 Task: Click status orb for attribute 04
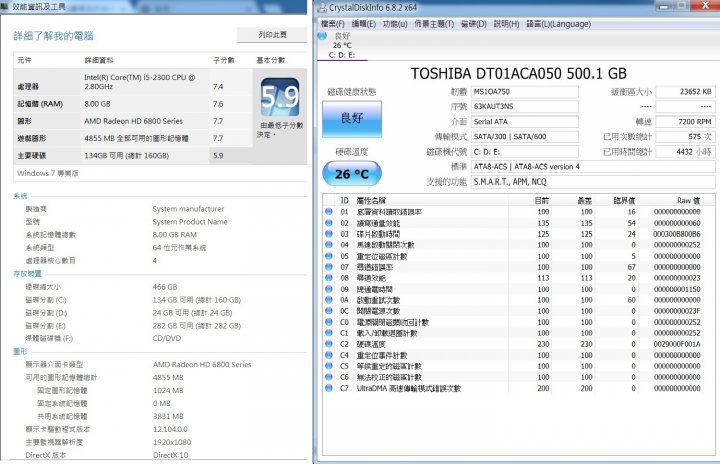point(329,245)
